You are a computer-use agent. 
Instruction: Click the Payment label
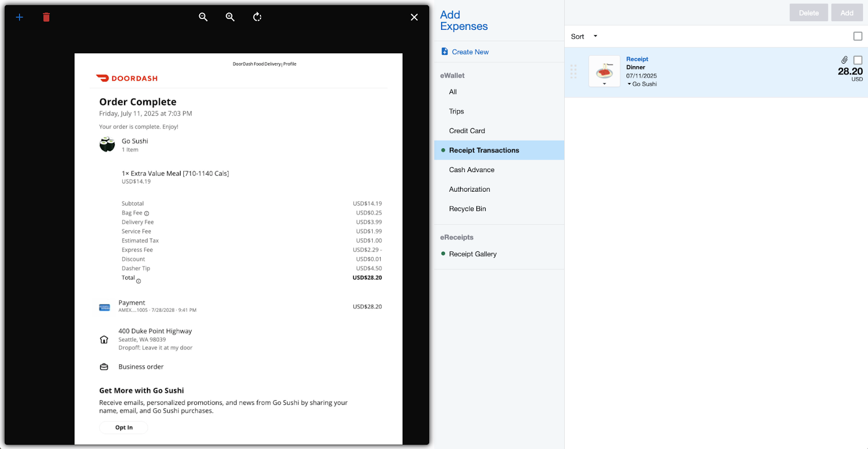click(132, 303)
